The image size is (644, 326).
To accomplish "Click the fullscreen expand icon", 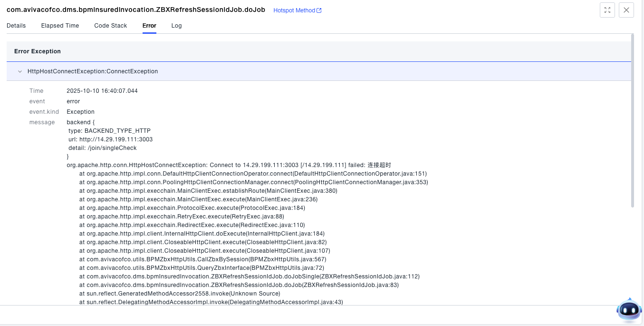I will 607,10.
